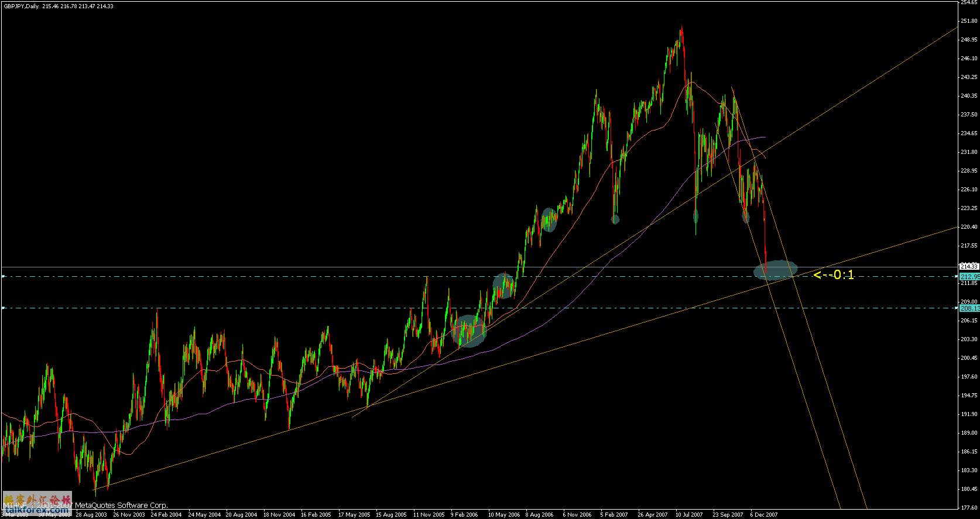The width and height of the screenshot is (980, 519).
Task: Click the 11 Nov 2005 date label
Action: coord(429,515)
